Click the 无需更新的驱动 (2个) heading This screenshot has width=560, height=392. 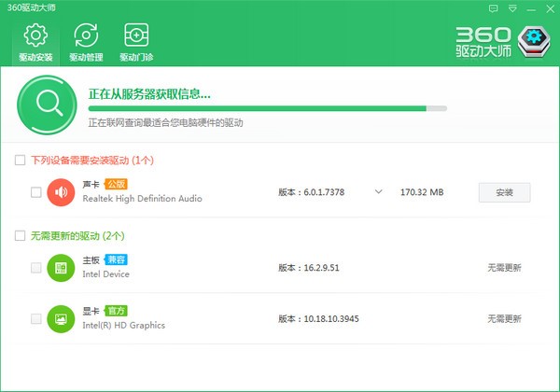coord(77,236)
